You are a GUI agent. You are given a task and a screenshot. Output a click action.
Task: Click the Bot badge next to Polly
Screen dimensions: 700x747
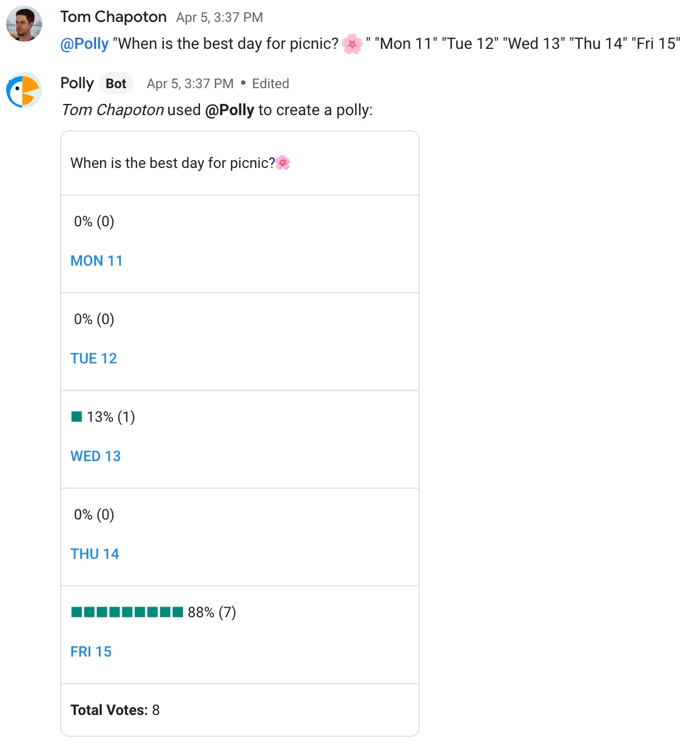tap(116, 84)
